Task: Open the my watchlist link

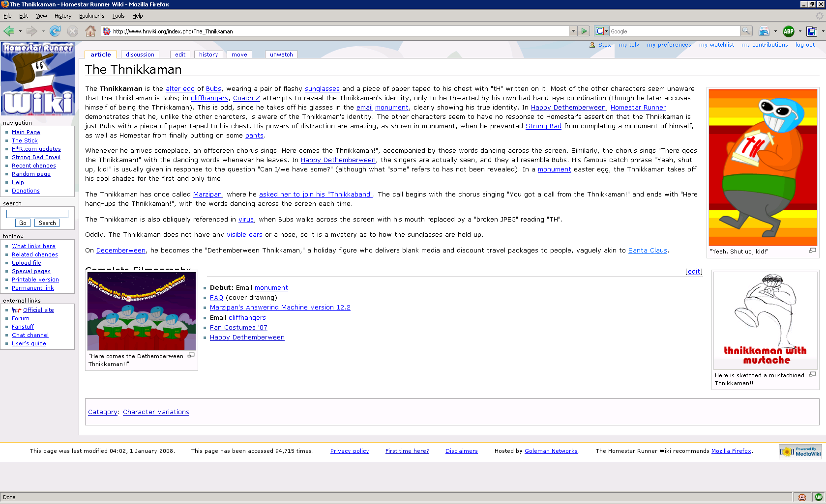Action: point(716,45)
